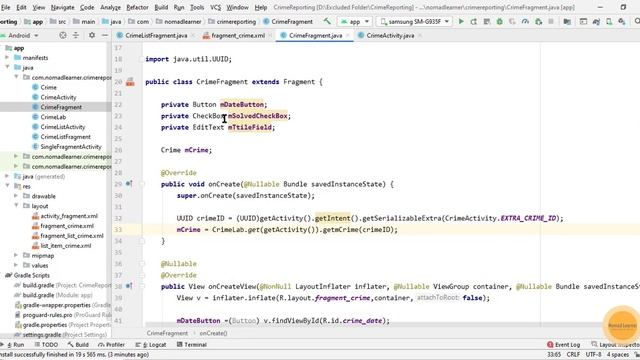Open the Build tool window at the bottom

click(78, 345)
